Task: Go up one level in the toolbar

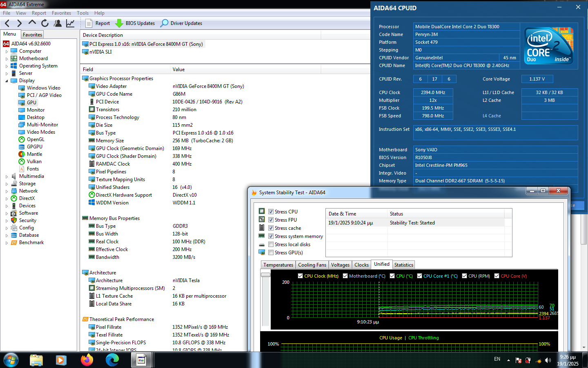Action: [x=32, y=23]
